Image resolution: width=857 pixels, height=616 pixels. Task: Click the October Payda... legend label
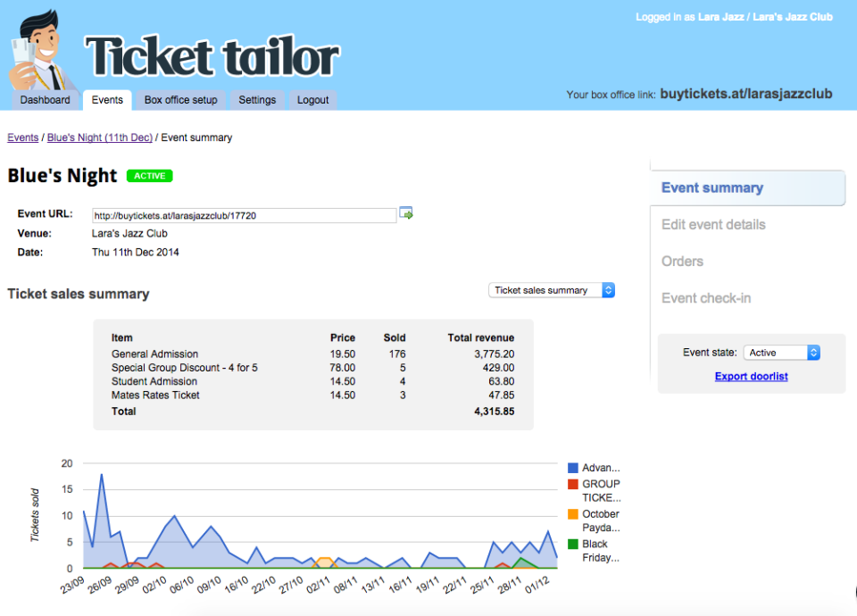601,520
